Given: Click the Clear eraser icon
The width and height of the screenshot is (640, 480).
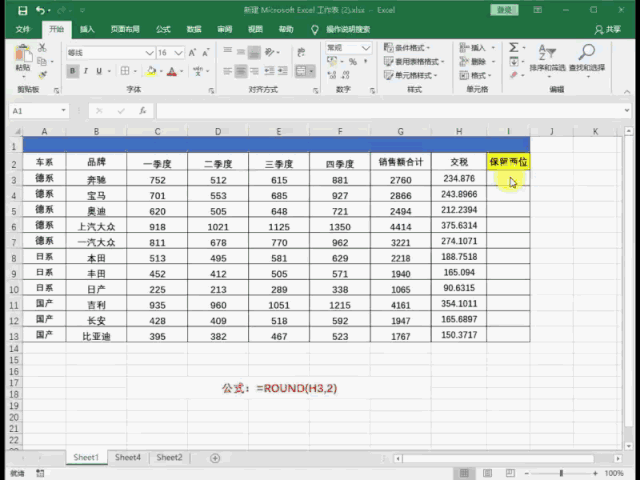Looking at the screenshot, I should (x=513, y=75).
